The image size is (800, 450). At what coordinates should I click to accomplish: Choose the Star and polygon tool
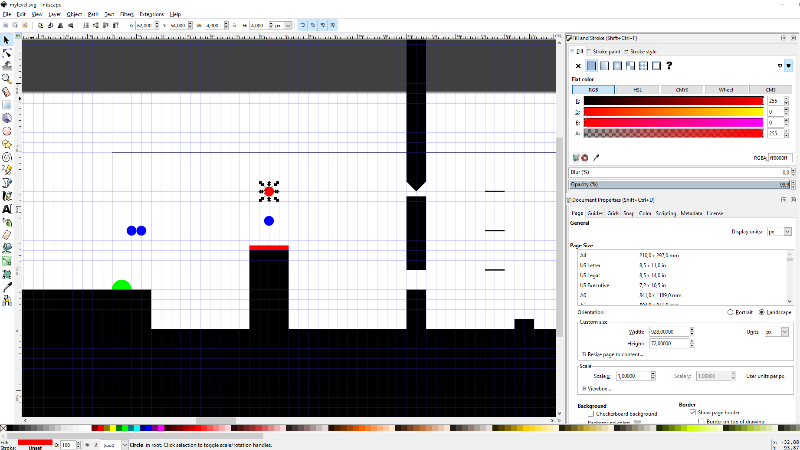click(7, 143)
